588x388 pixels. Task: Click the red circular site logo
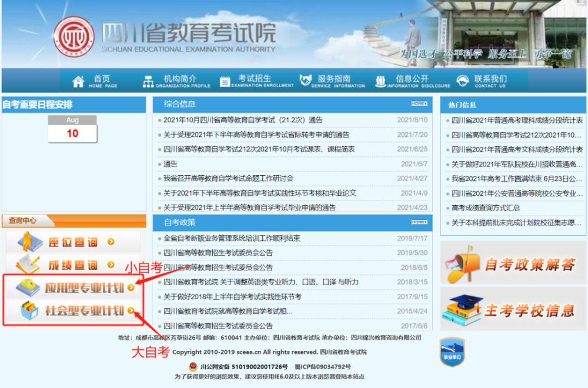pyautogui.click(x=73, y=36)
